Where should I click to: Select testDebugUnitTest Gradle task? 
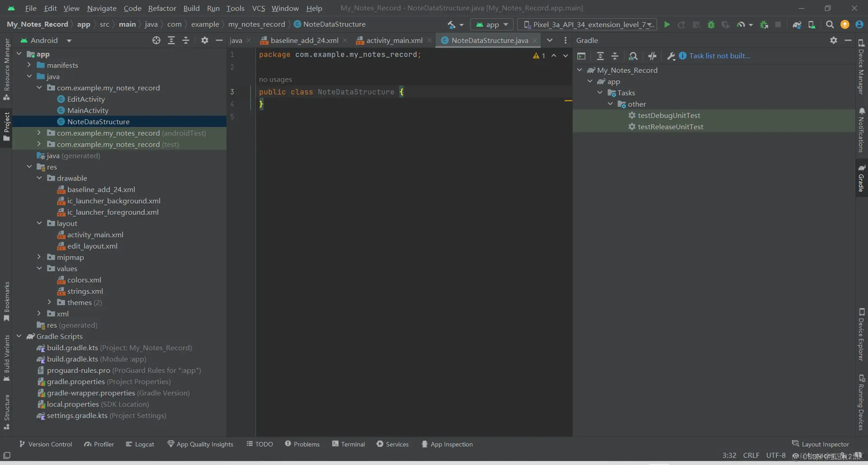pos(669,115)
